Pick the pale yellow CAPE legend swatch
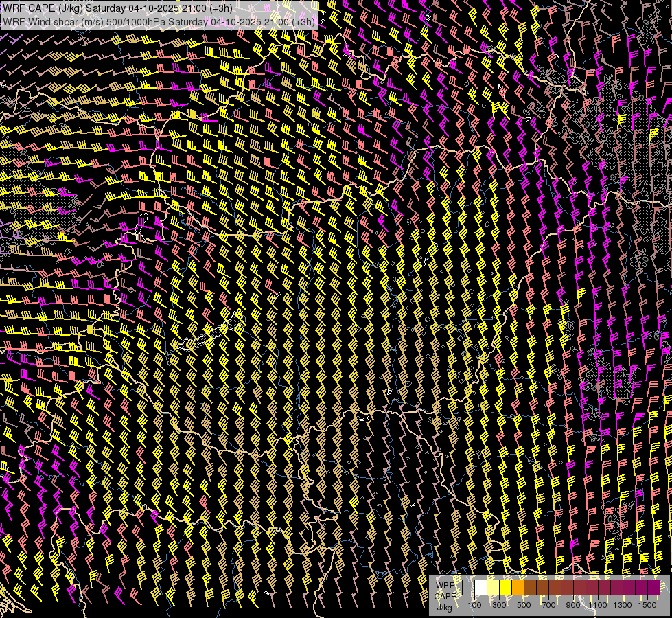This screenshot has width=672, height=618. coord(493,588)
